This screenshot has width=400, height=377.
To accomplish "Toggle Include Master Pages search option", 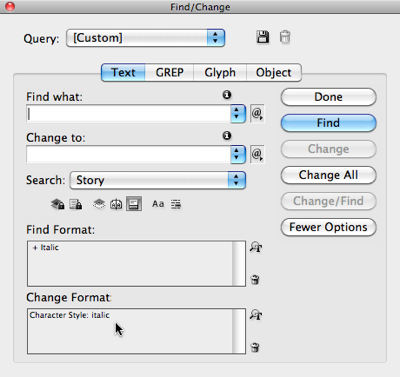I will tap(116, 204).
